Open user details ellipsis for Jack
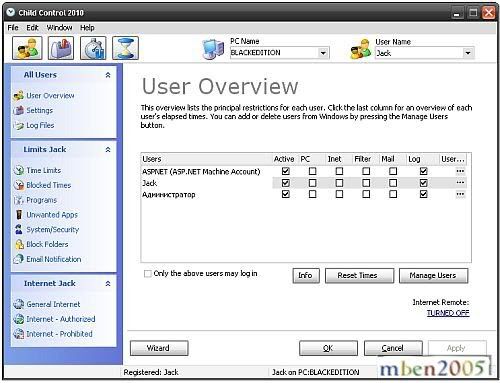This screenshot has width=500, height=383. 460,183
